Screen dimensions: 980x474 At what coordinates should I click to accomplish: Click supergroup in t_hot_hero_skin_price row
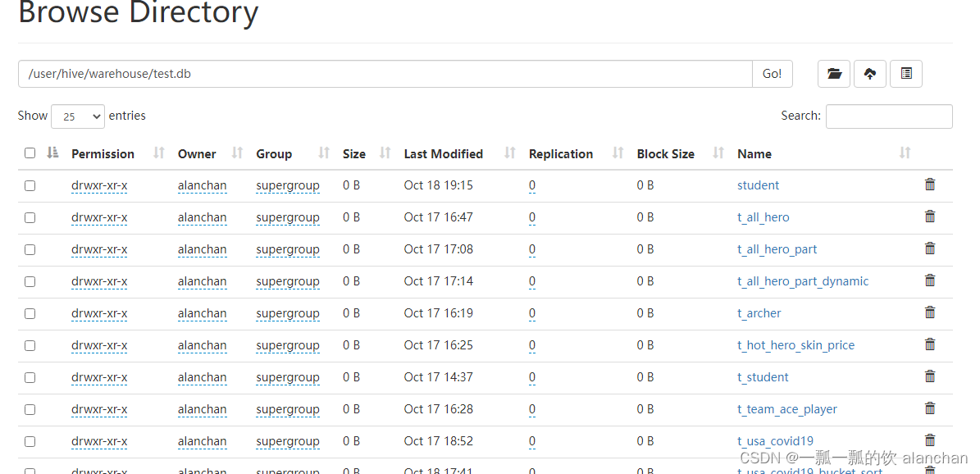[x=288, y=345]
